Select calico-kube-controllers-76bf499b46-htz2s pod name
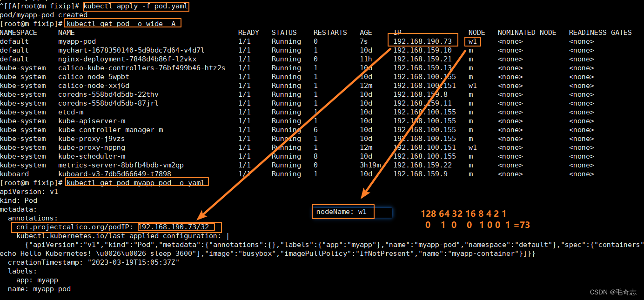Viewport: 644px width, 300px height. [141, 68]
